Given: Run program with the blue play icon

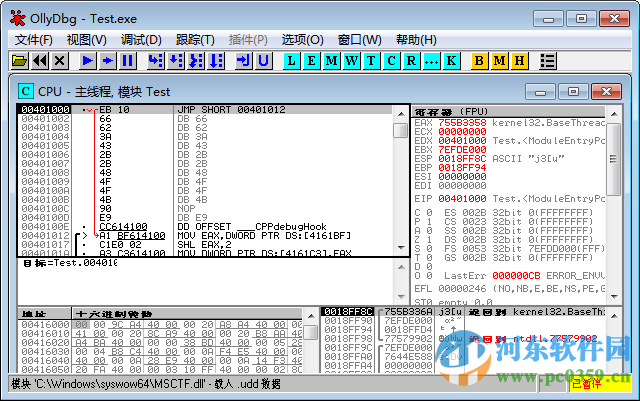Looking at the screenshot, I should tap(87, 61).
